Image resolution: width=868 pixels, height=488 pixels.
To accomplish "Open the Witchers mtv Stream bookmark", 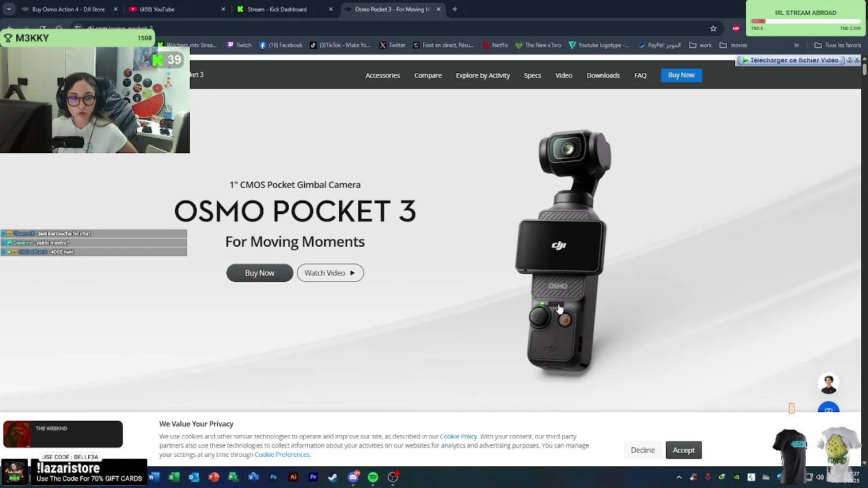I will click(187, 45).
